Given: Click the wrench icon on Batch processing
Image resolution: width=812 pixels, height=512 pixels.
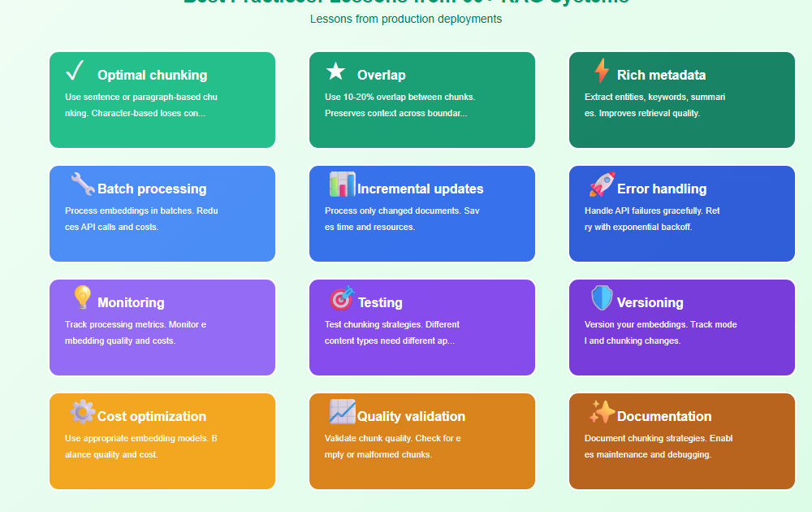Looking at the screenshot, I should click(82, 184).
